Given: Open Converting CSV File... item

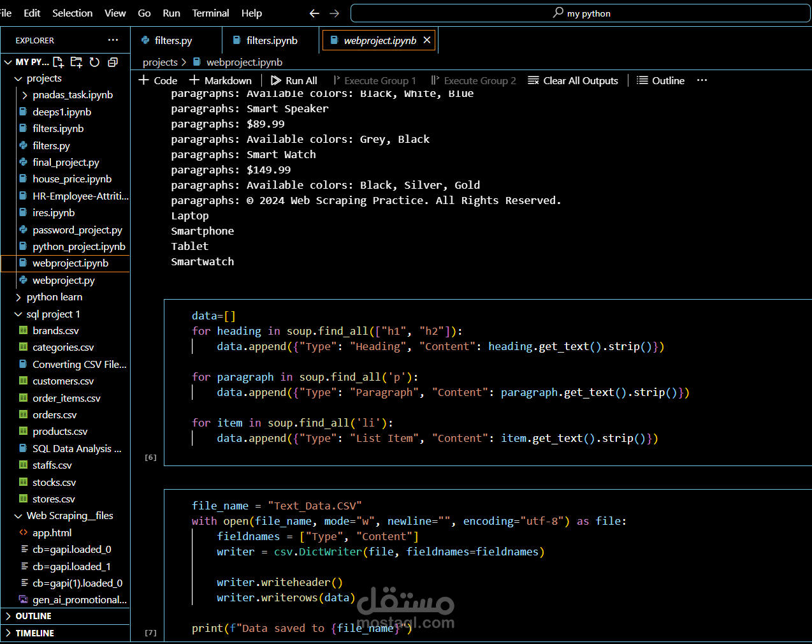Looking at the screenshot, I should tap(80, 365).
